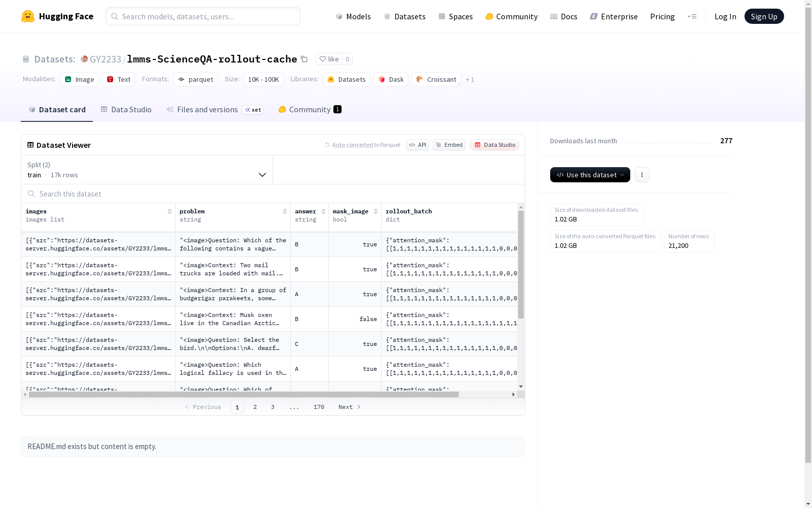
Task: Go to page 2 of the table
Action: tap(255, 407)
